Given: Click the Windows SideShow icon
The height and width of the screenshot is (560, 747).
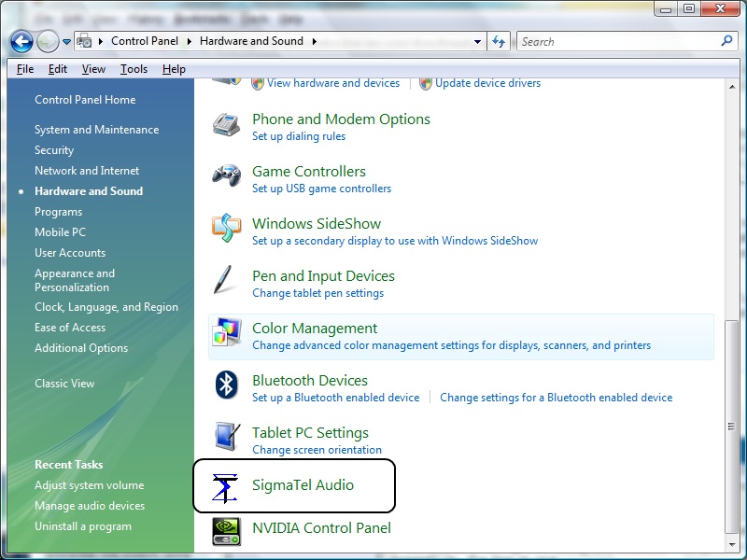Looking at the screenshot, I should pos(226,228).
